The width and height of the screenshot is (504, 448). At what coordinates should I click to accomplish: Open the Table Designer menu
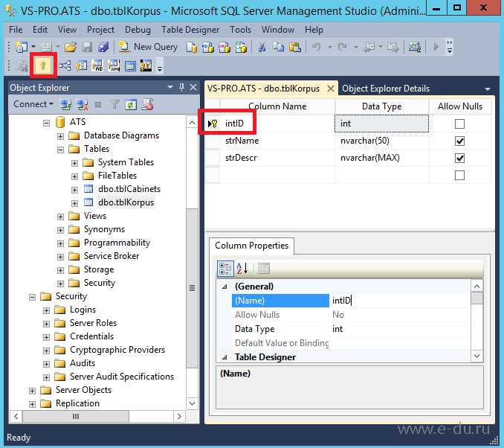pos(190,30)
